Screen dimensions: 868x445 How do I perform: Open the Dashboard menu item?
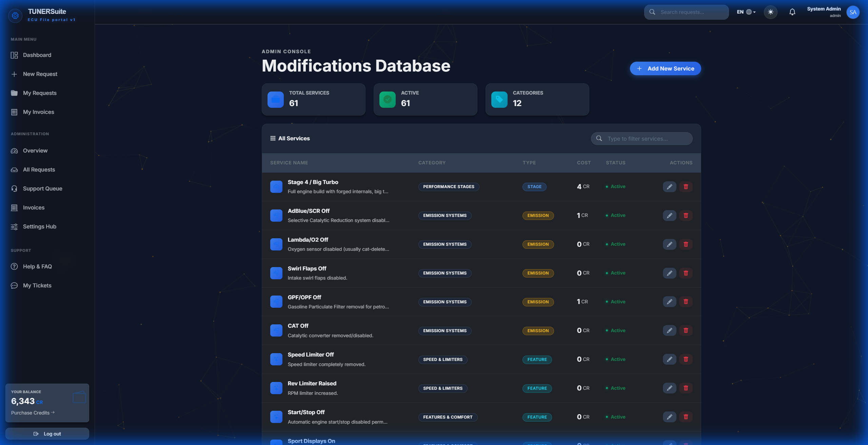pos(37,55)
